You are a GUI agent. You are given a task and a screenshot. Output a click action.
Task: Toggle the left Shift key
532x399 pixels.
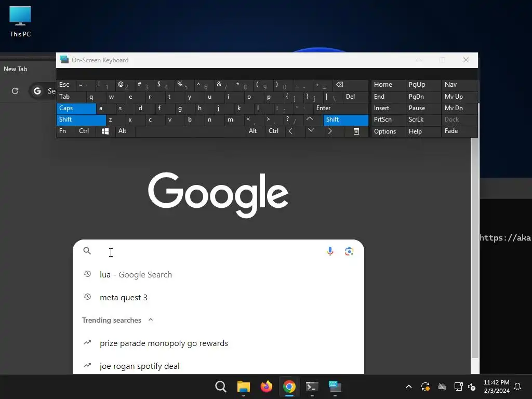tap(81, 120)
